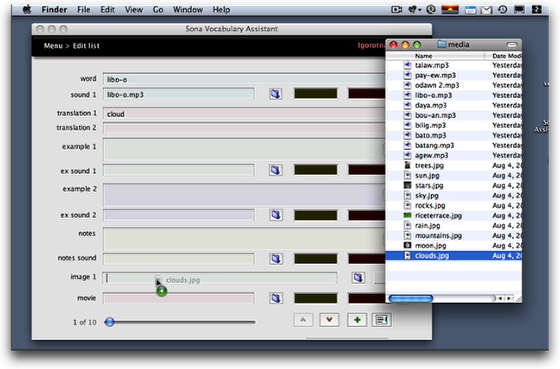Click the dark green button beside ex sound 1
Screen dimensions: 560x369
coord(316,170)
